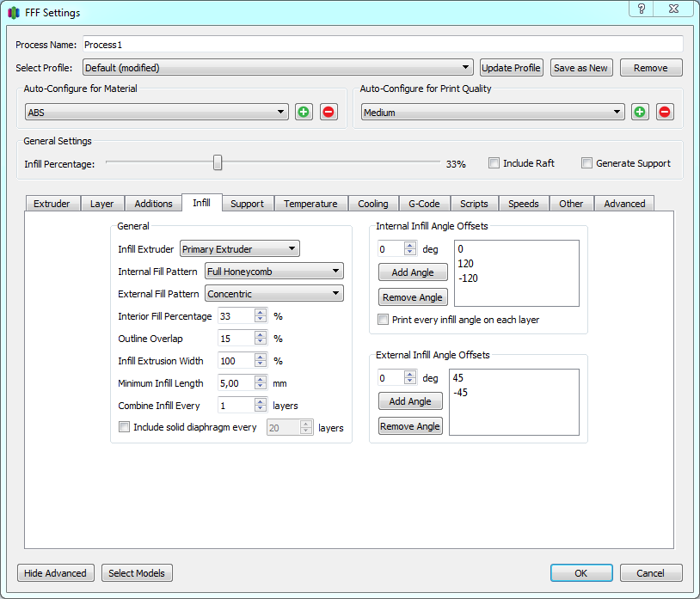Enable Include solid diaphragm checkbox
Screen dimensions: 700x599
(x=124, y=427)
